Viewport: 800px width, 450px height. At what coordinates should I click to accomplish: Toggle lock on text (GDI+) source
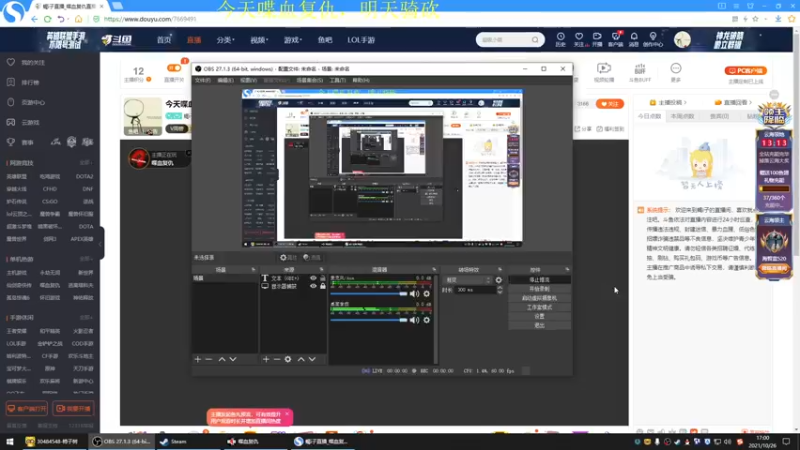point(322,278)
